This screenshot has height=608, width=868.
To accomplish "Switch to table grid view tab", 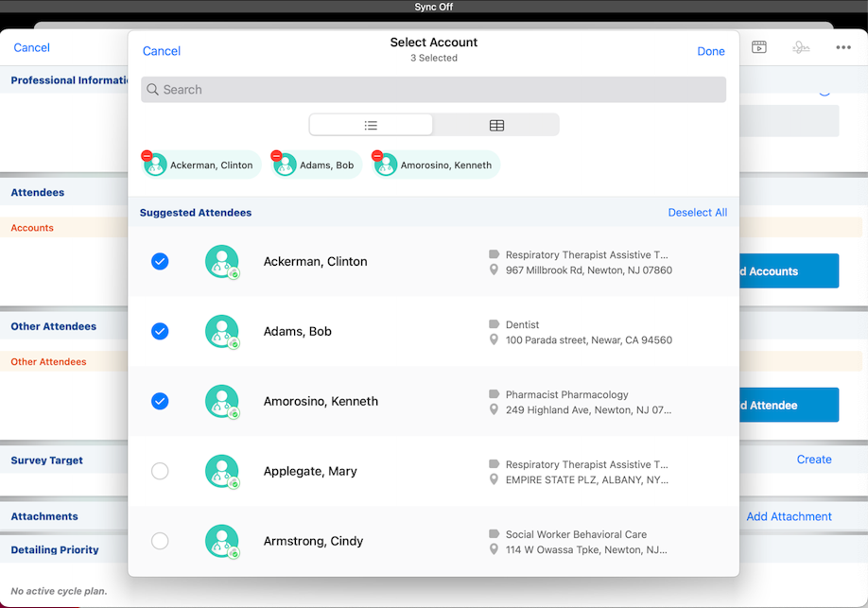I will point(496,125).
